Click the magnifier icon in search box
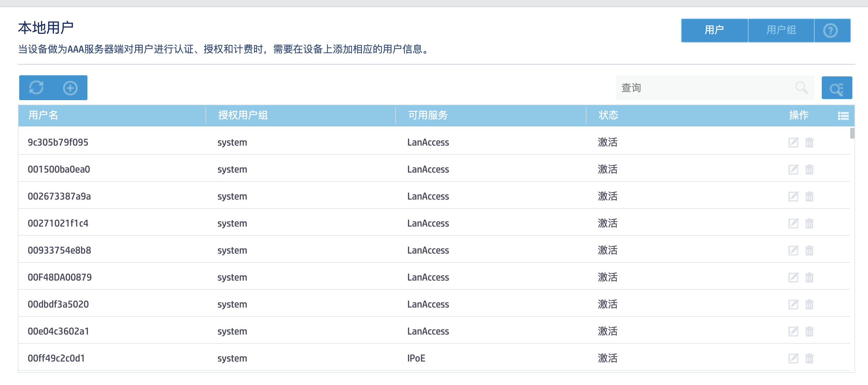This screenshot has height=385, width=868. [x=801, y=87]
